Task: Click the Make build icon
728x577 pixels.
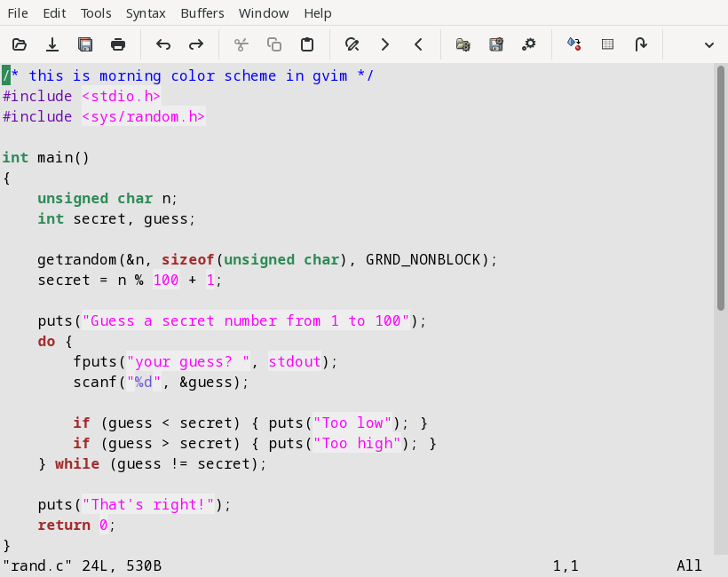Action: (574, 44)
